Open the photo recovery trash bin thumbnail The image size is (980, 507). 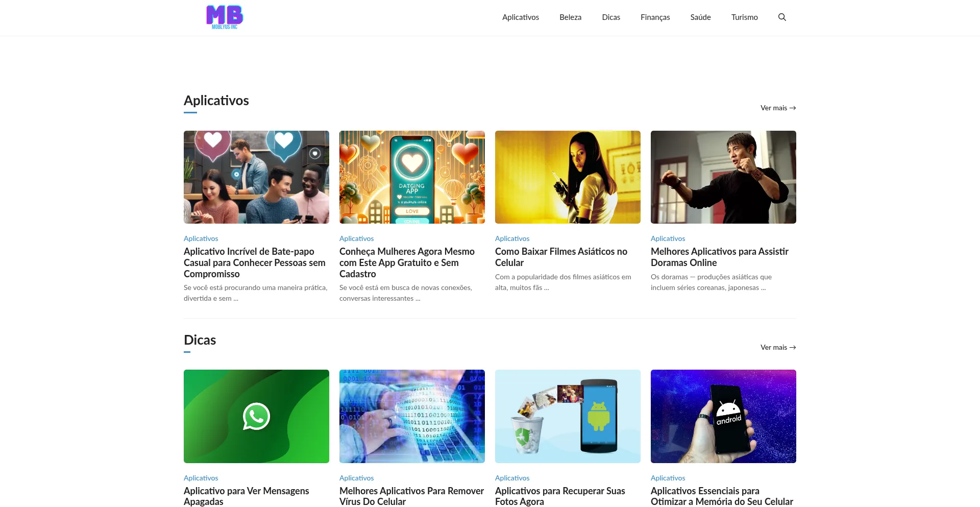coord(568,416)
